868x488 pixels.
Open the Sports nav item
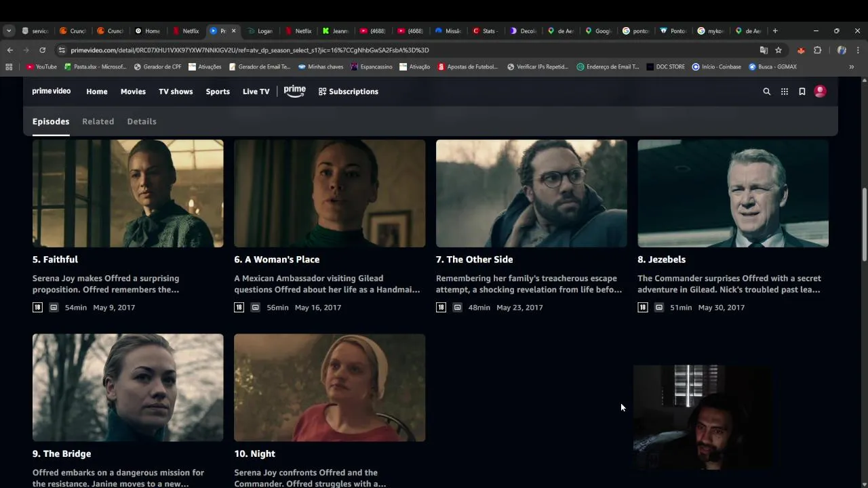tap(218, 91)
